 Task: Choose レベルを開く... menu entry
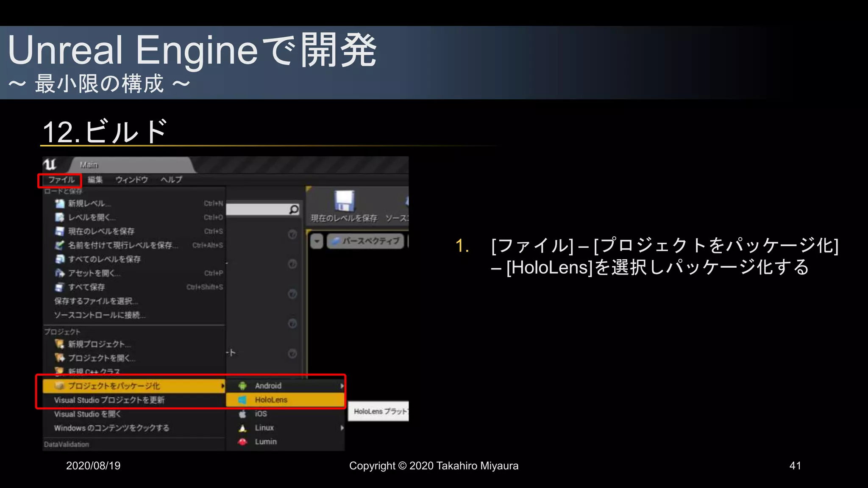(134, 217)
